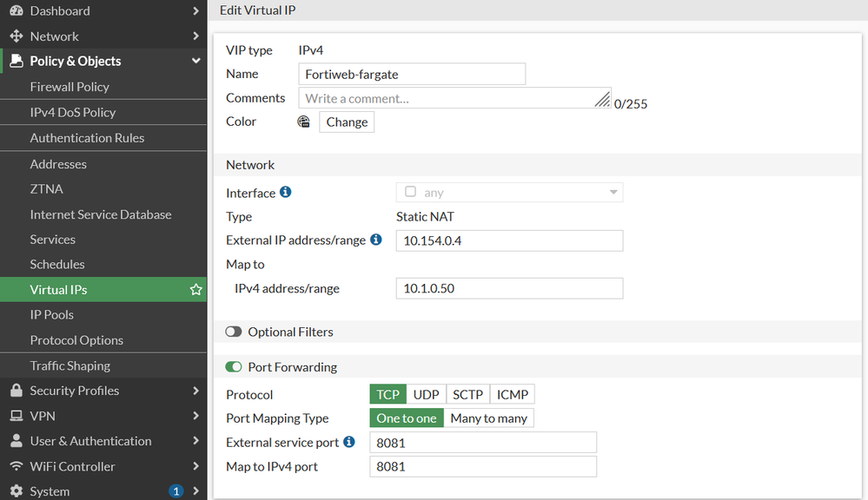Click the System gear icon

[x=16, y=491]
